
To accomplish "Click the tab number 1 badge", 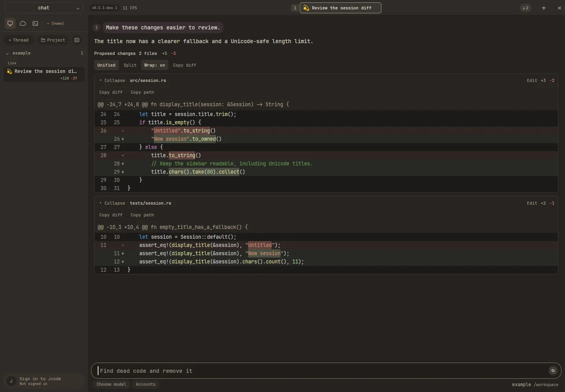I will 295,8.
